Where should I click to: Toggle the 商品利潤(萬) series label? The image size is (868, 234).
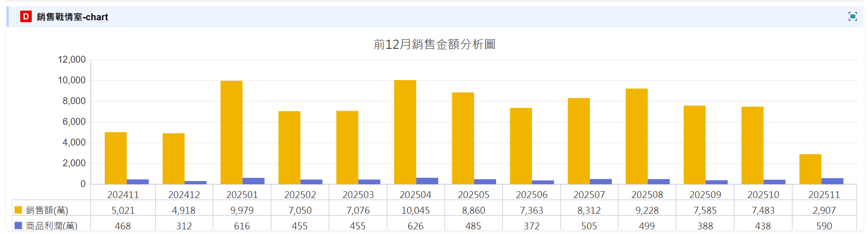(51, 226)
